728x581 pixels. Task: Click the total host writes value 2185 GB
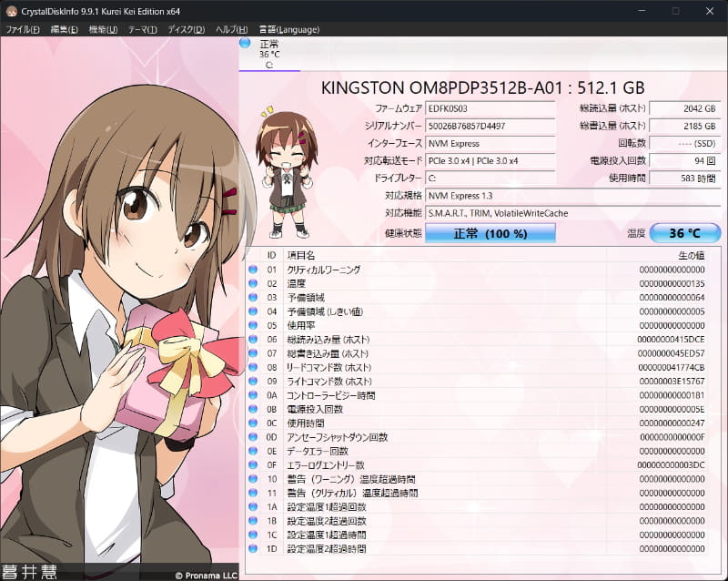click(685, 126)
